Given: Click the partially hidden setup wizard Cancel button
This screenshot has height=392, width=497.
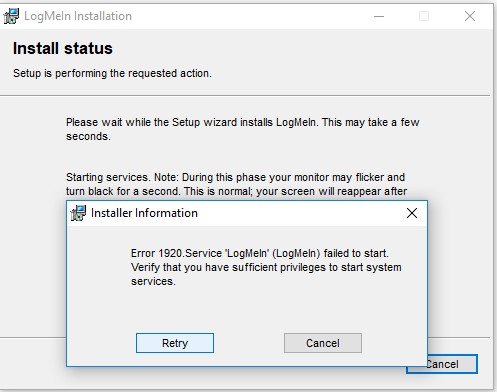Looking at the screenshot, I should pos(452,364).
